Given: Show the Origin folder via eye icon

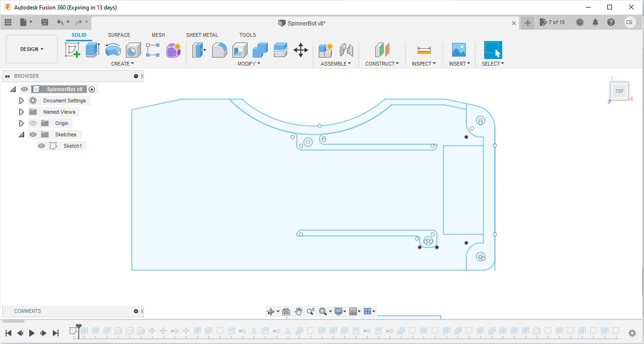Looking at the screenshot, I should [x=33, y=123].
